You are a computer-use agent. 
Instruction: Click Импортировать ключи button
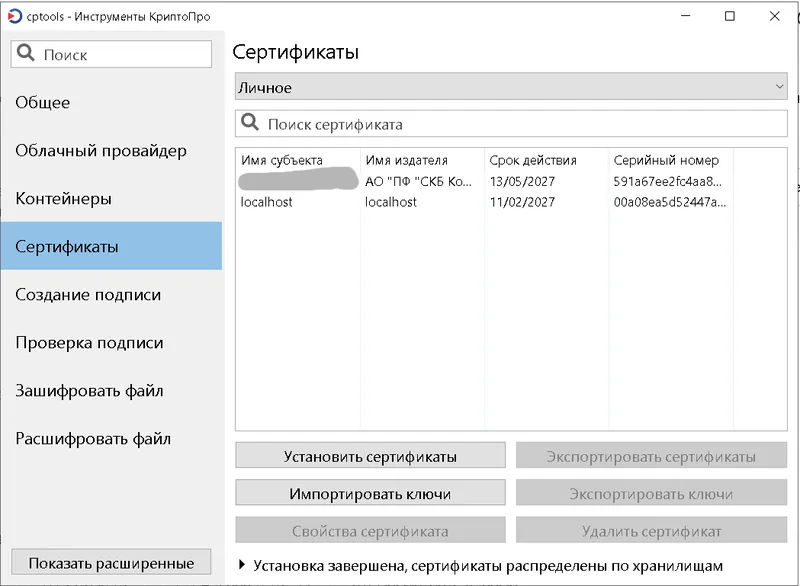[370, 493]
